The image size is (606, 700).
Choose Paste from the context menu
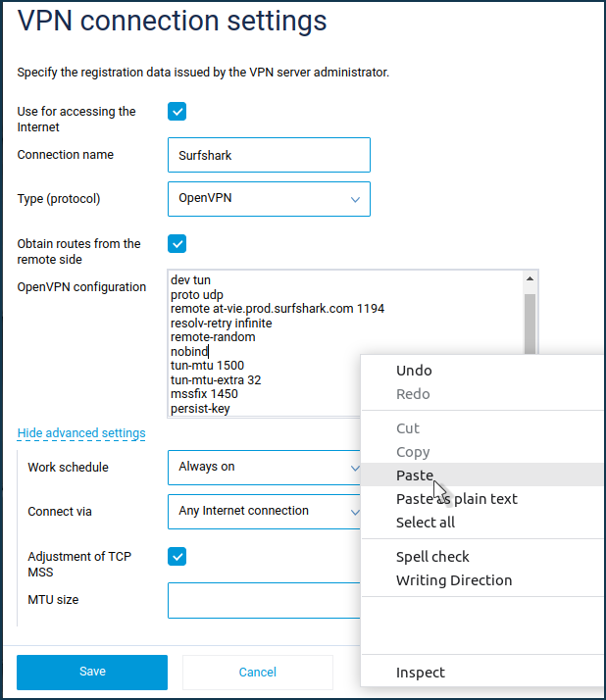point(415,475)
